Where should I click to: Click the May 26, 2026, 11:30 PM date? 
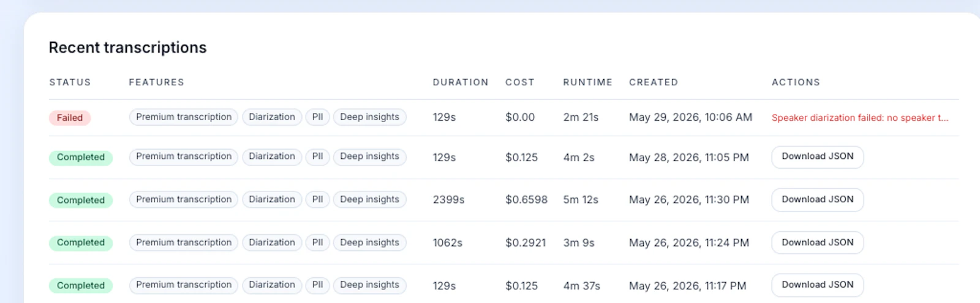(689, 200)
